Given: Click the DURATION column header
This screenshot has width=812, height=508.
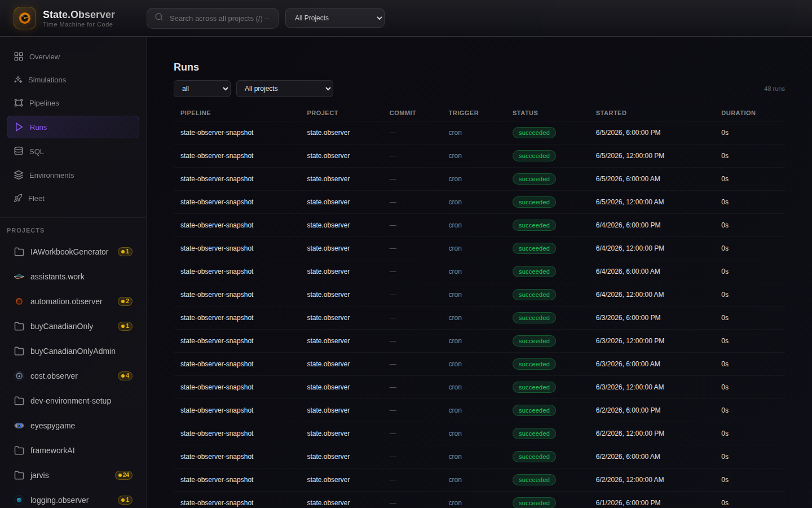Looking at the screenshot, I should click(x=738, y=113).
